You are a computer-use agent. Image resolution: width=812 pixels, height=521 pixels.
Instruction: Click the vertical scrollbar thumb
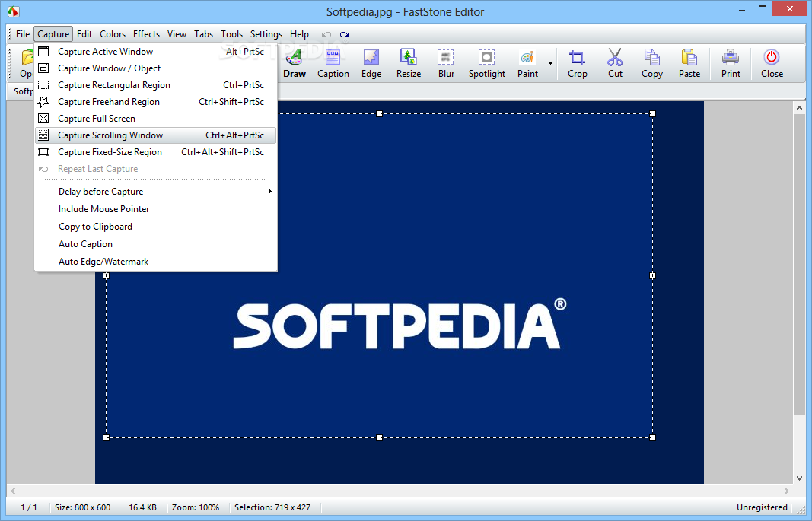pos(799,265)
